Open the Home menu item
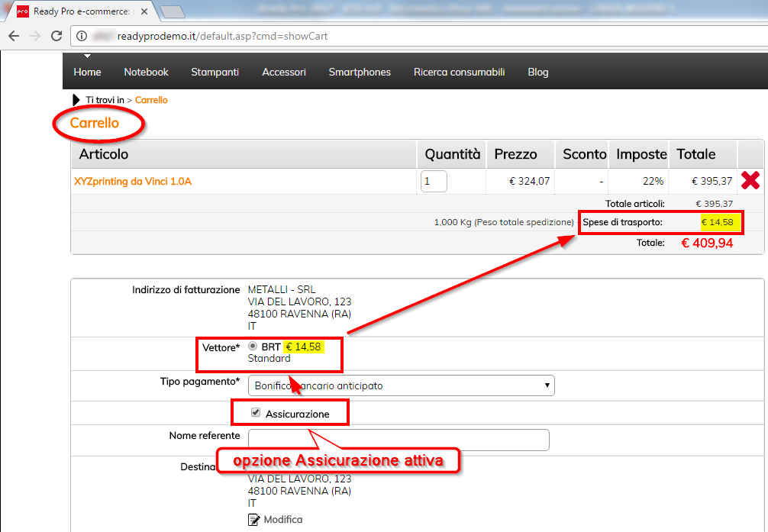 (87, 72)
